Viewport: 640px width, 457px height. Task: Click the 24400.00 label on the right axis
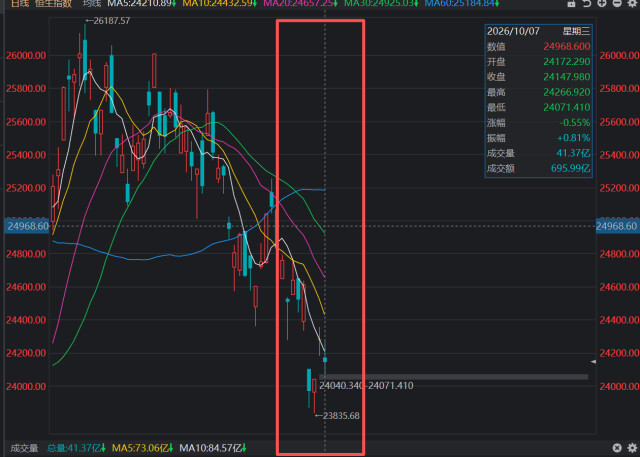point(619,320)
